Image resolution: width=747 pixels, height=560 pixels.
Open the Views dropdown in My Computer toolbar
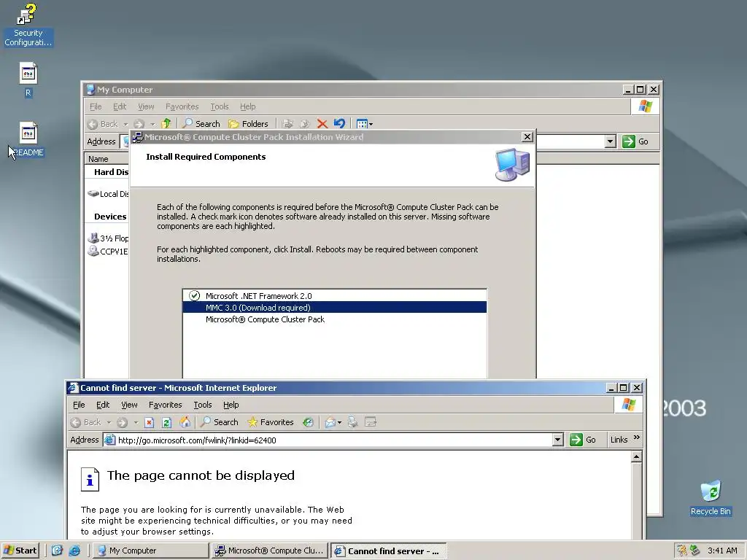[365, 124]
